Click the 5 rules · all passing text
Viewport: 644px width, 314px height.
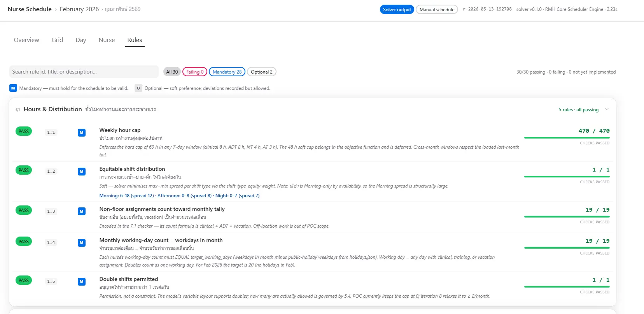(579, 110)
